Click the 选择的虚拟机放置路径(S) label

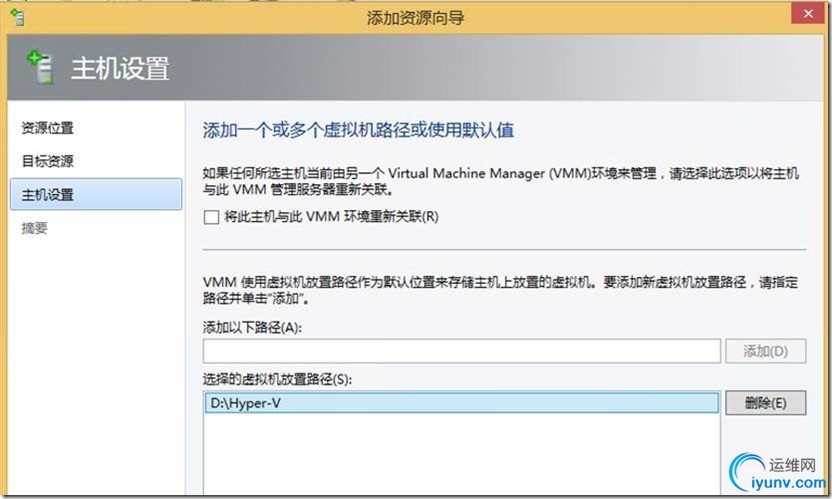coord(277,379)
